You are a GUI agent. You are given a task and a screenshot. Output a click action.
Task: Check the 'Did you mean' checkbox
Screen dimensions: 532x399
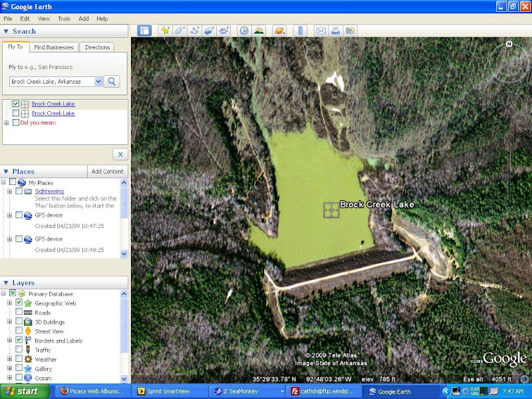pyautogui.click(x=15, y=122)
